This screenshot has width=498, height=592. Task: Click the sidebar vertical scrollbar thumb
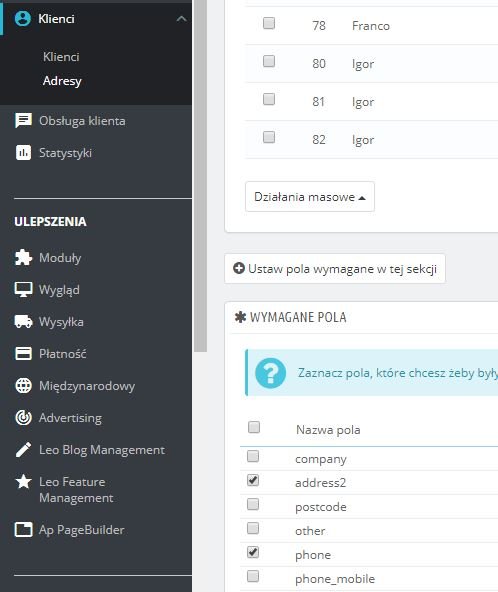tap(200, 176)
